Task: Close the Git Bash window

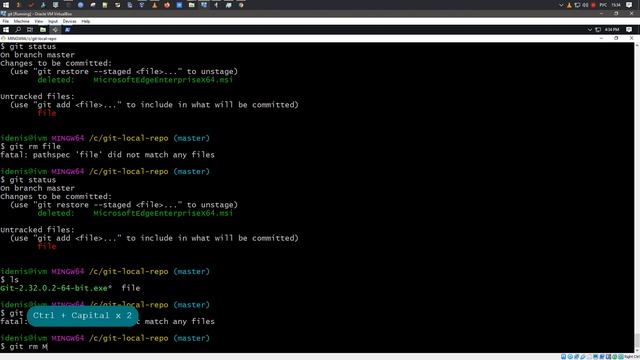Action: coord(631,38)
